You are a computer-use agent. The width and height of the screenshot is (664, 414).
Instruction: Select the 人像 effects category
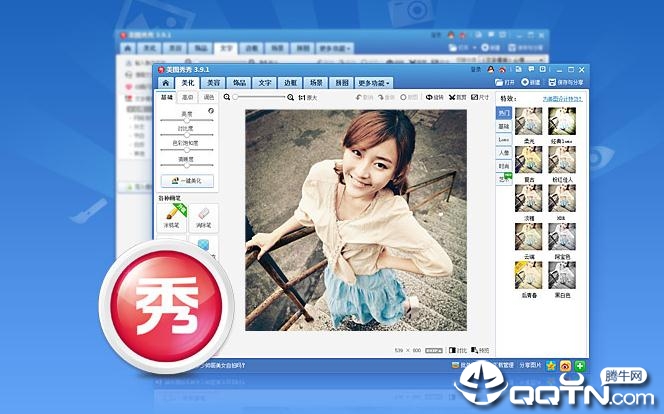click(504, 153)
